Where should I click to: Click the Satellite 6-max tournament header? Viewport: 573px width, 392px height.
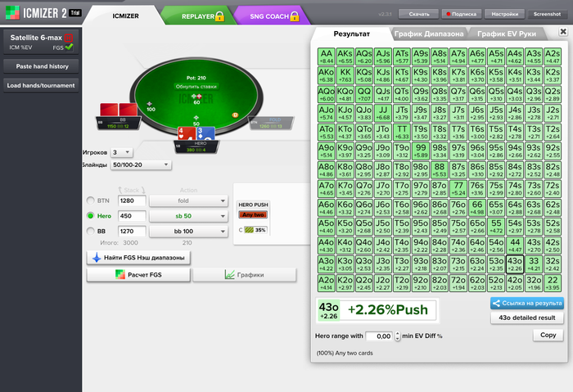coord(41,42)
